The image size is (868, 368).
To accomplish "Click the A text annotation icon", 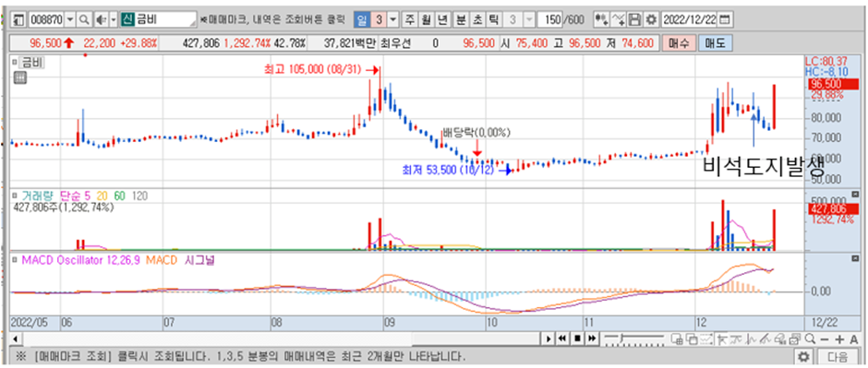I will (853, 338).
